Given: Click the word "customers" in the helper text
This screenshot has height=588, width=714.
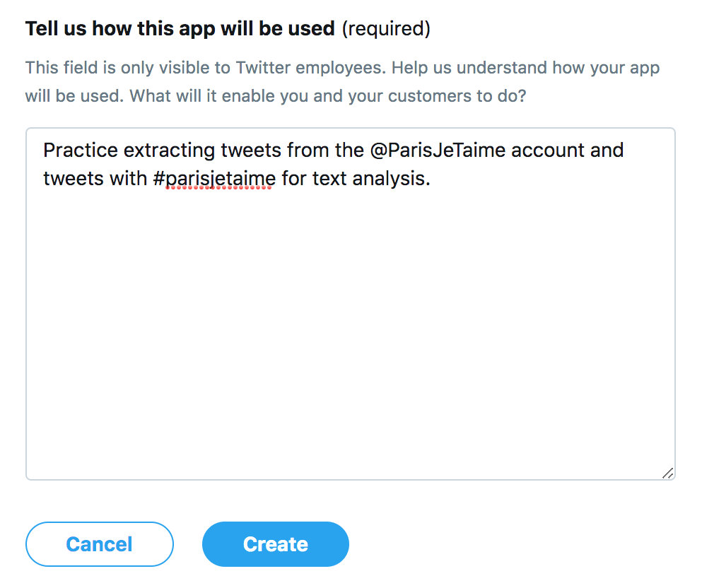Looking at the screenshot, I should pos(400,95).
